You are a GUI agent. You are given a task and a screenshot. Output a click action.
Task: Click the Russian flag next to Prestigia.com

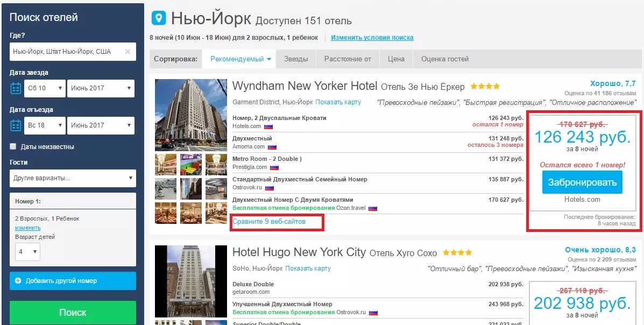click(274, 168)
